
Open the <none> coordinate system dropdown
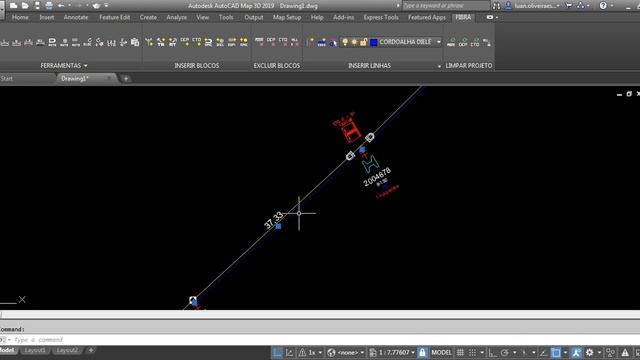tap(362, 352)
